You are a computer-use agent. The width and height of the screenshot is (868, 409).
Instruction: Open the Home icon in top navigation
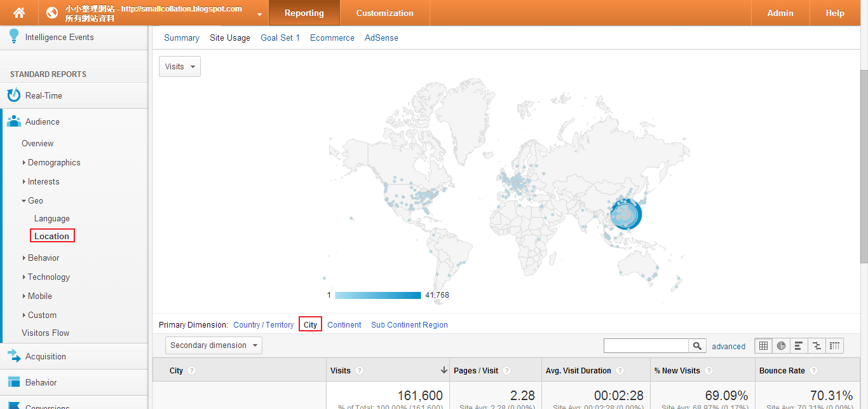18,13
